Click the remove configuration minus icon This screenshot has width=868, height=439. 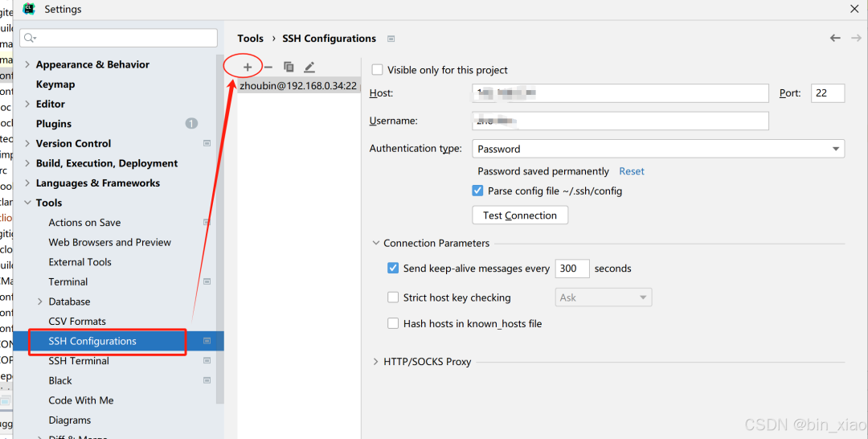(268, 68)
